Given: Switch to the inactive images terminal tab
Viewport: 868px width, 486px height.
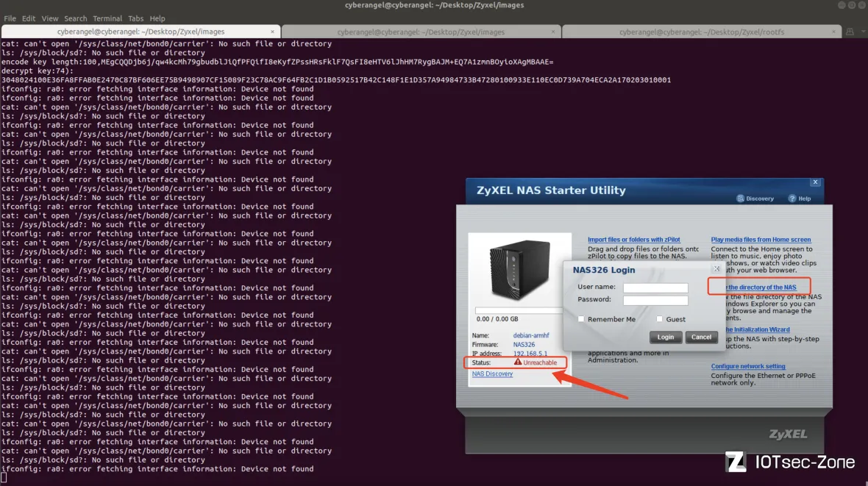Looking at the screenshot, I should point(421,32).
